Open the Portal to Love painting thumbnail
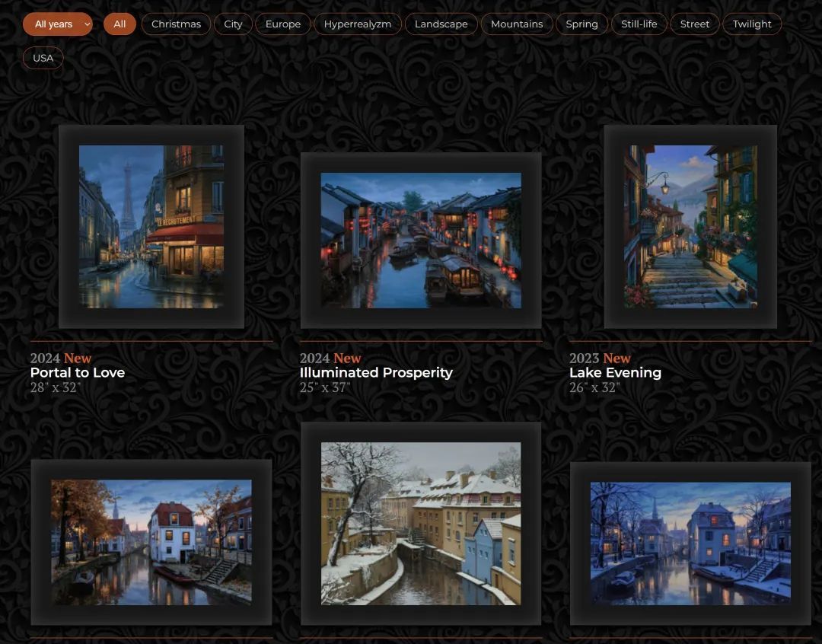Image resolution: width=822 pixels, height=644 pixels. pyautogui.click(x=151, y=227)
